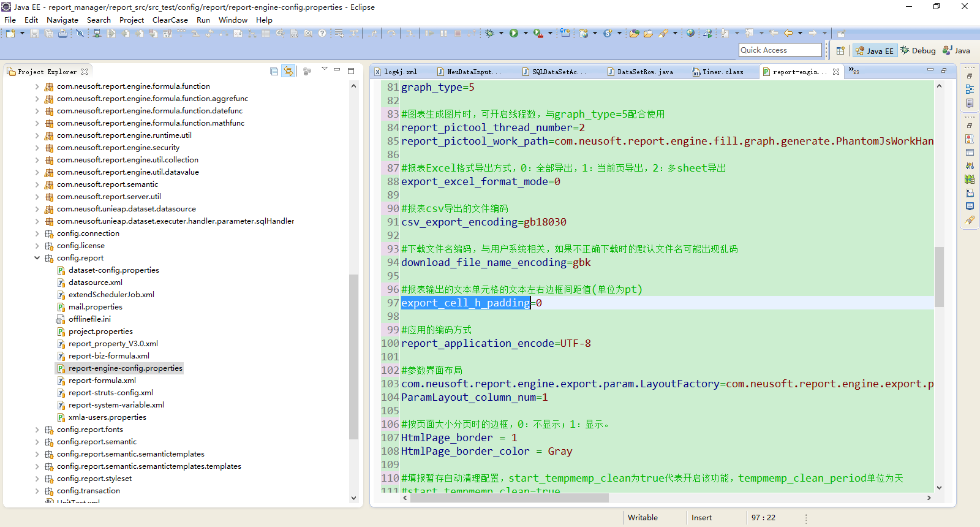
Task: Click the Open Perspective icon
Action: pyautogui.click(x=840, y=50)
